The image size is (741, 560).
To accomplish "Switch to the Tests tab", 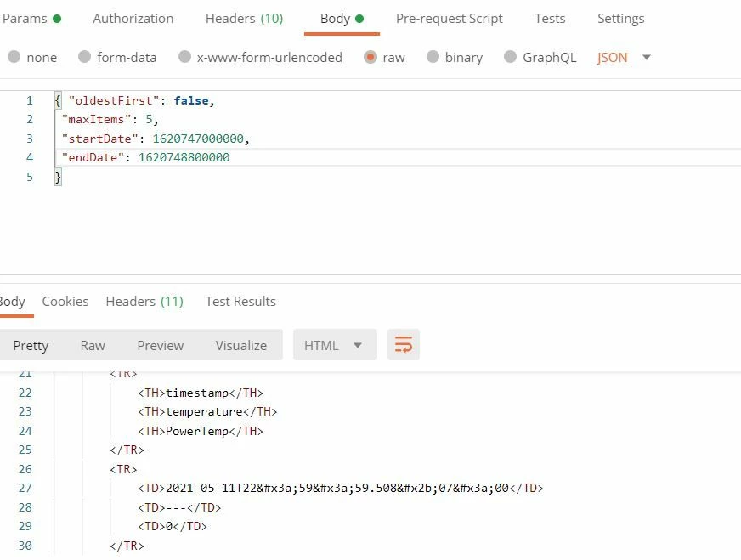I will 550,19.
